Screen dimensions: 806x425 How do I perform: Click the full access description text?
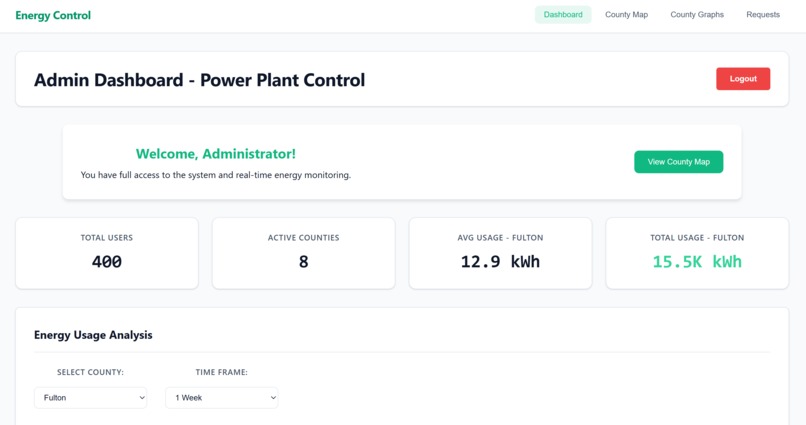pos(216,175)
